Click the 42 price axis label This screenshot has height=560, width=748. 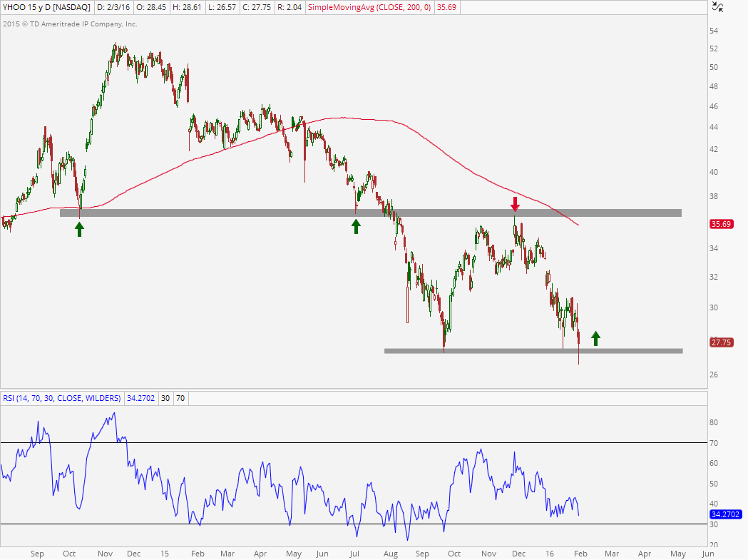[x=714, y=149]
